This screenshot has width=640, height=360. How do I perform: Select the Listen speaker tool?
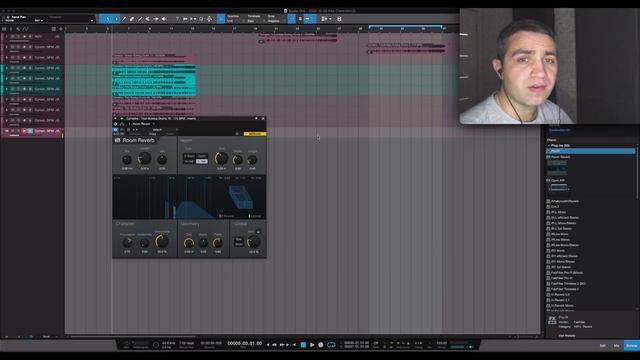[x=164, y=19]
